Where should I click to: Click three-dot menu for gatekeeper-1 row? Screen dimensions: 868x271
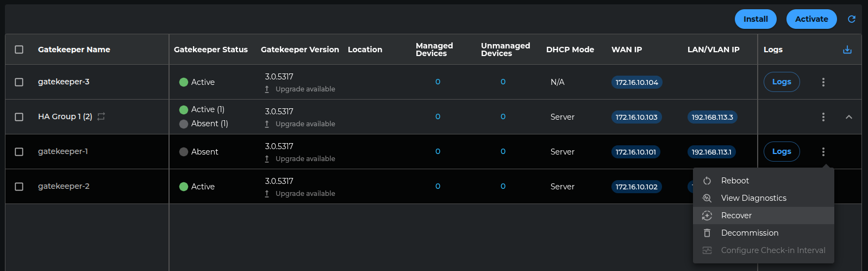(x=823, y=152)
